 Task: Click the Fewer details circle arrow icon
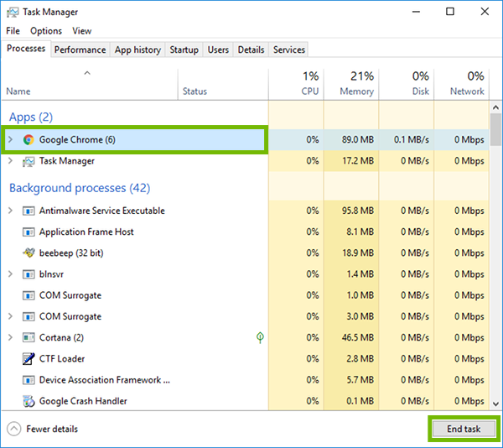pyautogui.click(x=13, y=429)
